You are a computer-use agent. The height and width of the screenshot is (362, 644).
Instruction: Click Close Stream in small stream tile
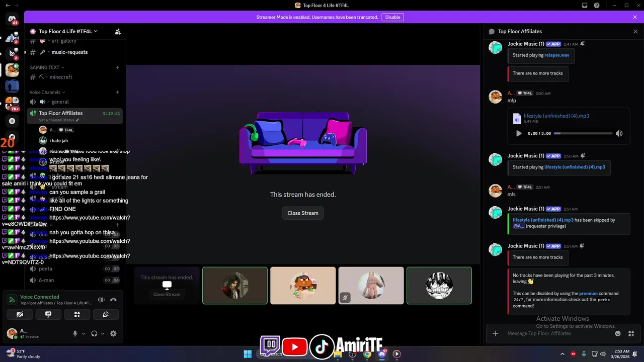[x=167, y=294]
